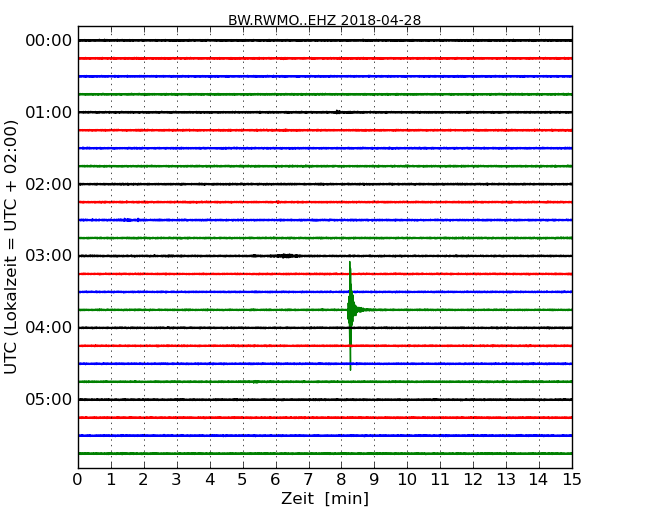Click the x-axis tick label 10
Viewport: 650px width, 520px height.
pyautogui.click(x=407, y=480)
